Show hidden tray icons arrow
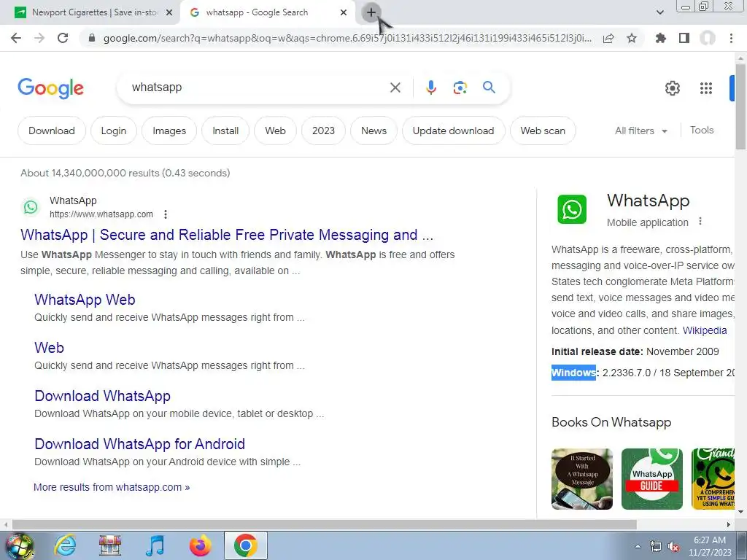Viewport: 747px width, 560px height. [638, 547]
